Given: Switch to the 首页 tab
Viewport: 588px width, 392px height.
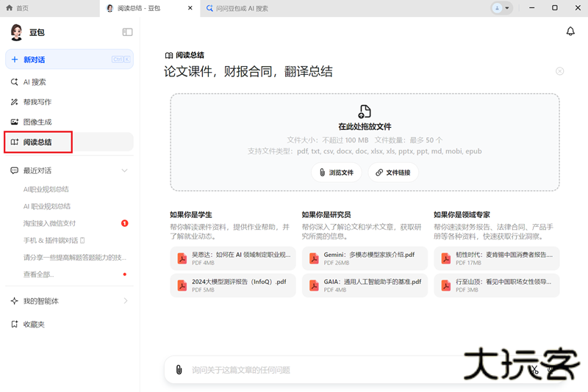Looking at the screenshot, I should pyautogui.click(x=22, y=8).
